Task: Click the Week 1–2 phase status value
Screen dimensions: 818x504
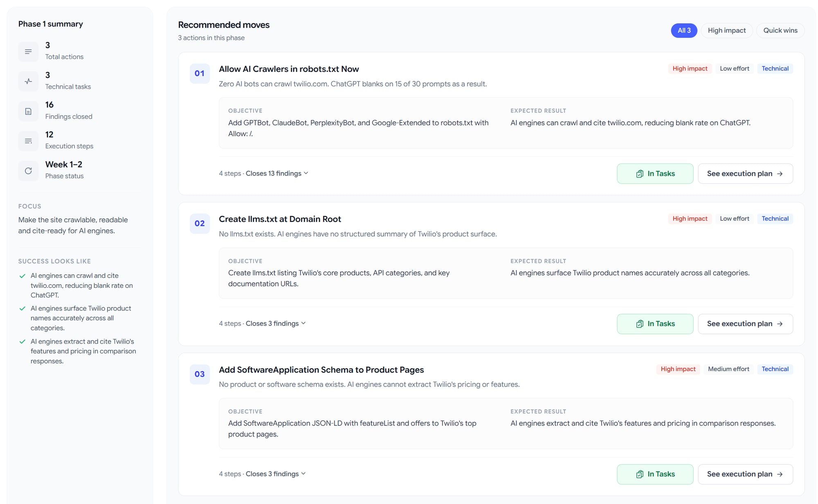Action: coord(64,164)
